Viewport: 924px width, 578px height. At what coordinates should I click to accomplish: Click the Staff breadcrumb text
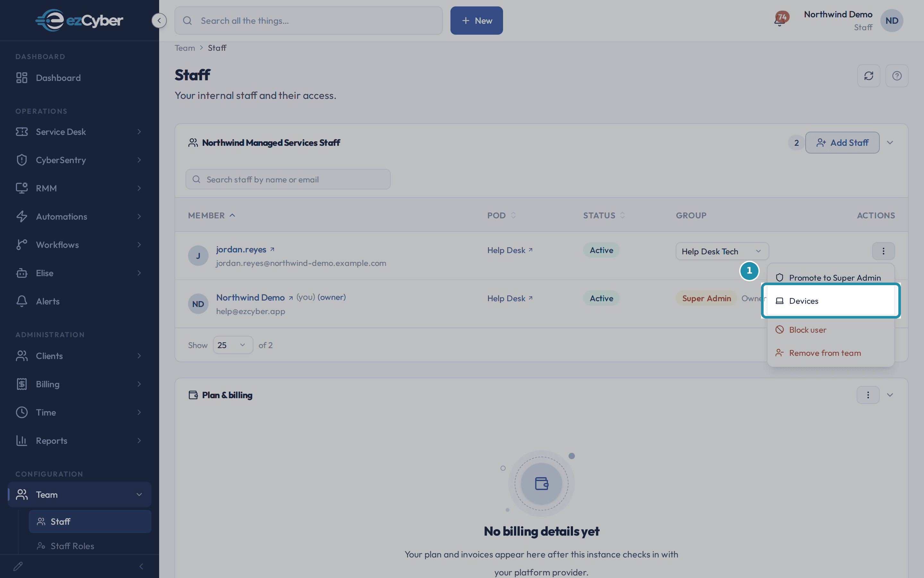pyautogui.click(x=217, y=48)
